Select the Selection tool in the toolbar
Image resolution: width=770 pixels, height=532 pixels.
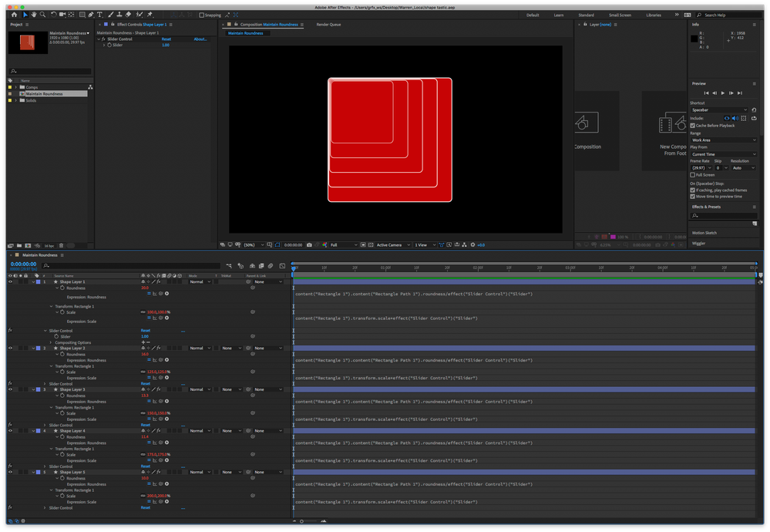pos(25,15)
